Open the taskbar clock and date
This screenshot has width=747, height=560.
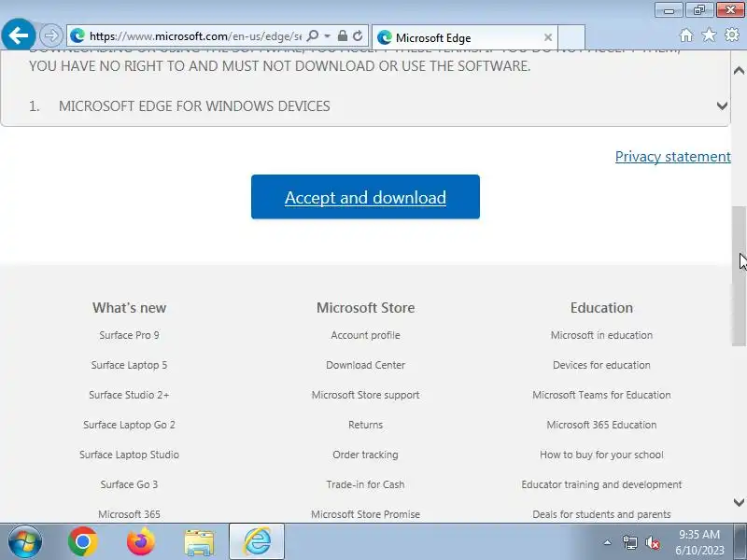[x=699, y=542]
